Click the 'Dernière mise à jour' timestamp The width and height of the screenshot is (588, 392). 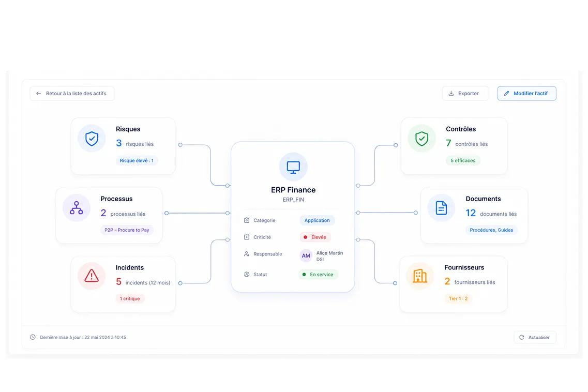pos(83,337)
